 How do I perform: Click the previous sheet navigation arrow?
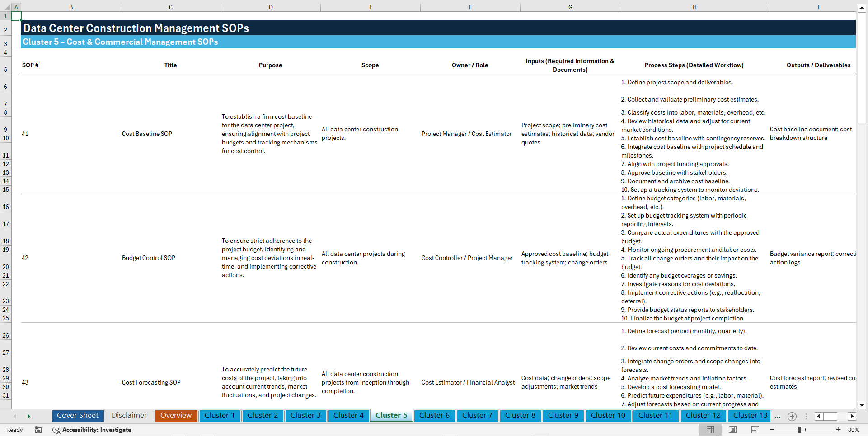pos(15,416)
